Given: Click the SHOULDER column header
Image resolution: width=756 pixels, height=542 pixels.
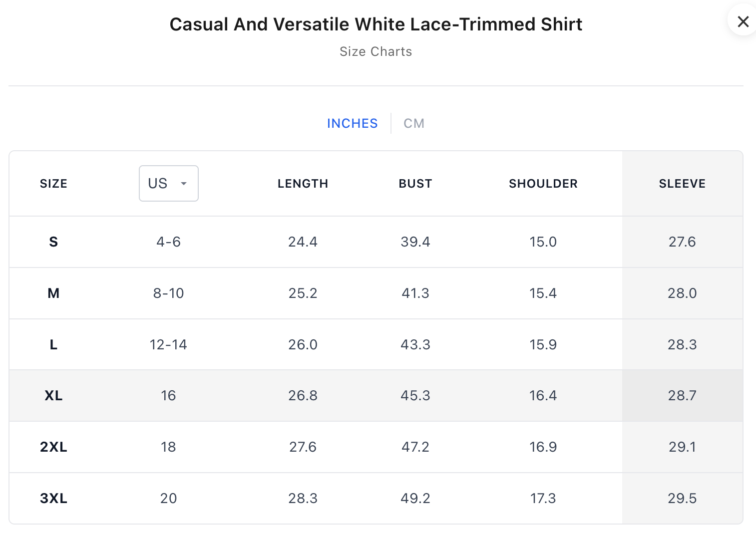Looking at the screenshot, I should 543,184.
